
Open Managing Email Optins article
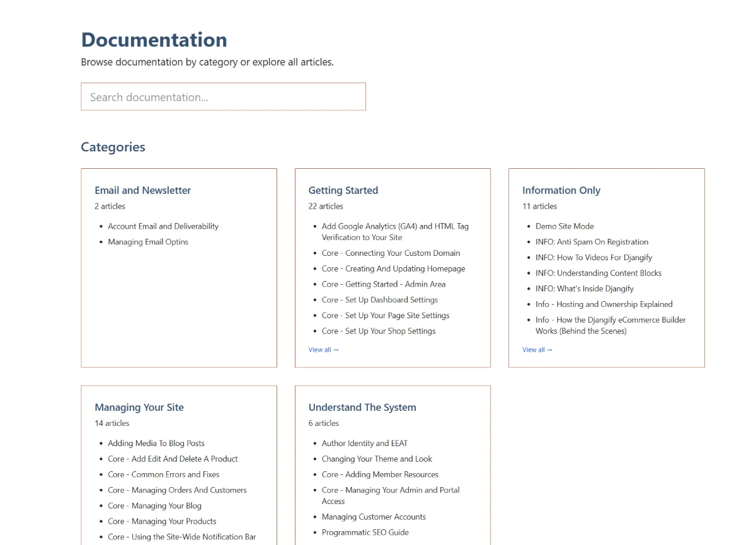pyautogui.click(x=148, y=242)
